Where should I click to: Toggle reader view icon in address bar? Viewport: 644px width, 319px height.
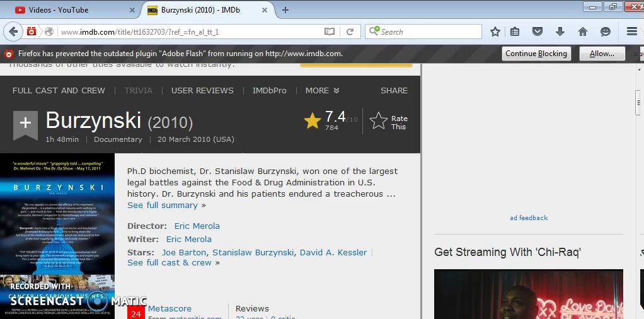(329, 32)
